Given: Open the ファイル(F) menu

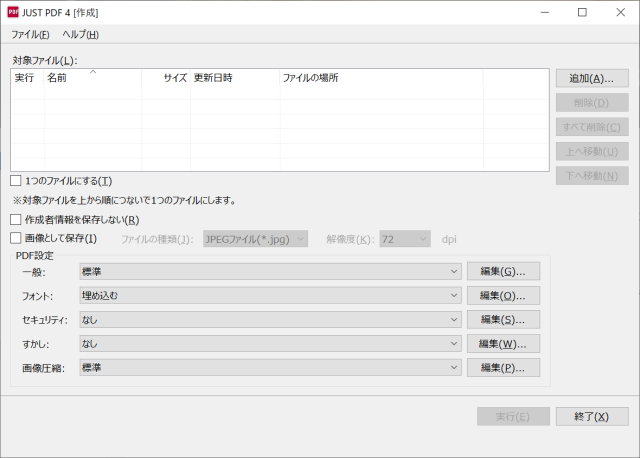Looking at the screenshot, I should coord(30,35).
